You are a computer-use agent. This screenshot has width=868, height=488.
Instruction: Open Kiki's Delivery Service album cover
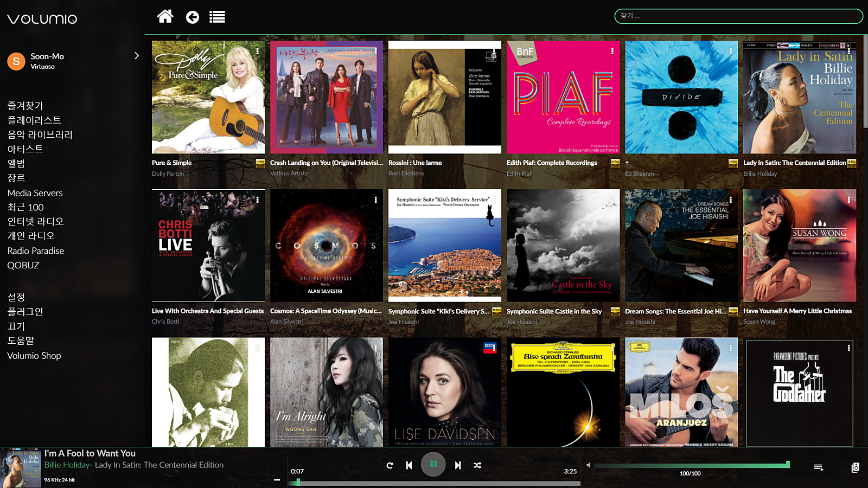pyautogui.click(x=445, y=246)
